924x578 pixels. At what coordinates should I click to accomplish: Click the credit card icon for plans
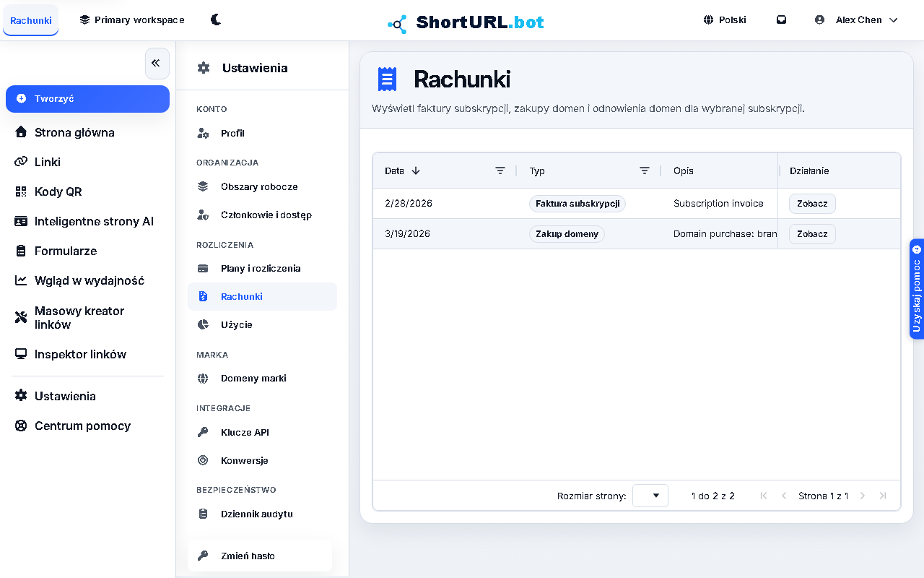[204, 268]
